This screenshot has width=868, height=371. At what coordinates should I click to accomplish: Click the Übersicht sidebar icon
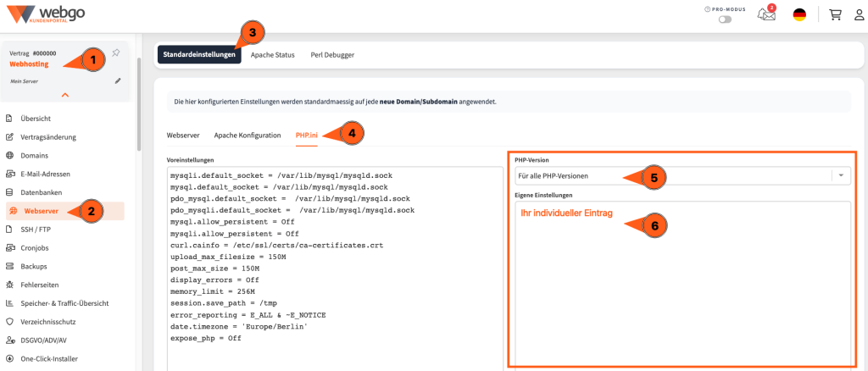coord(9,119)
